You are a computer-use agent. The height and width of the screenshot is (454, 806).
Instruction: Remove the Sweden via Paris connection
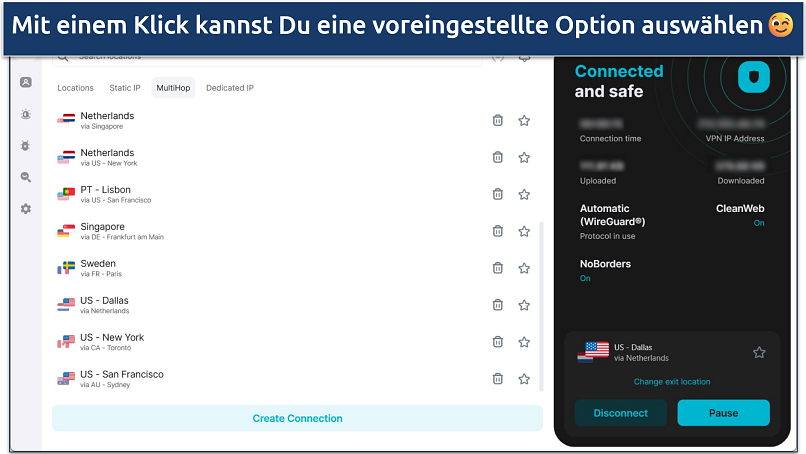click(497, 268)
